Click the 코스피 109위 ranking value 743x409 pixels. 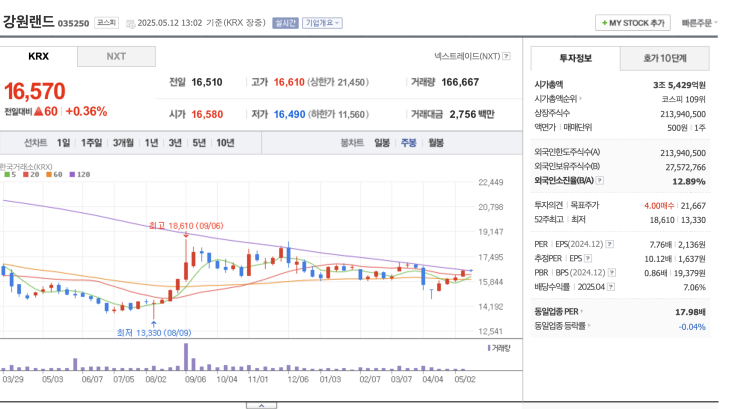tap(683, 100)
